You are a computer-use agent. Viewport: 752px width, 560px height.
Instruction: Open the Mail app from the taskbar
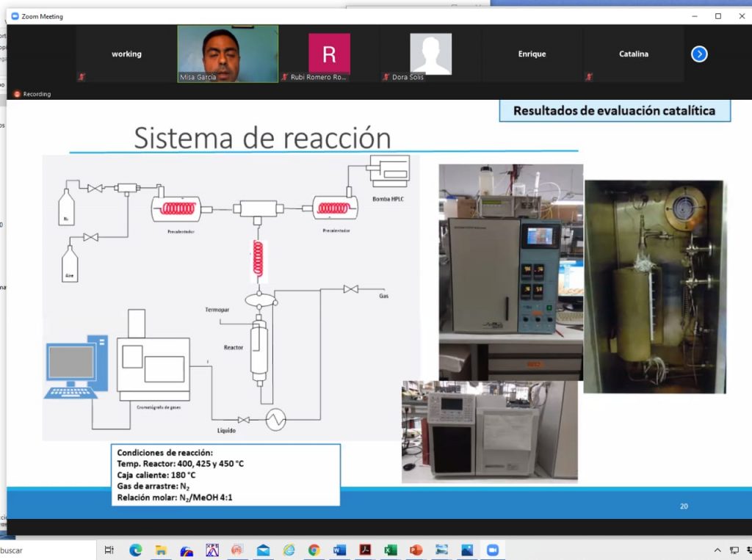point(263,550)
